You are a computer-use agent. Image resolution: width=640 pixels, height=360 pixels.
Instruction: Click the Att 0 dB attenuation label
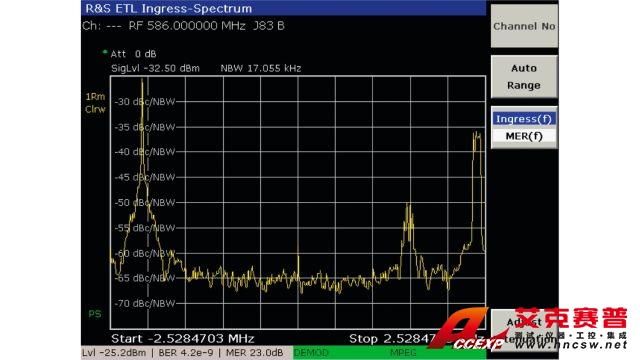133,54
